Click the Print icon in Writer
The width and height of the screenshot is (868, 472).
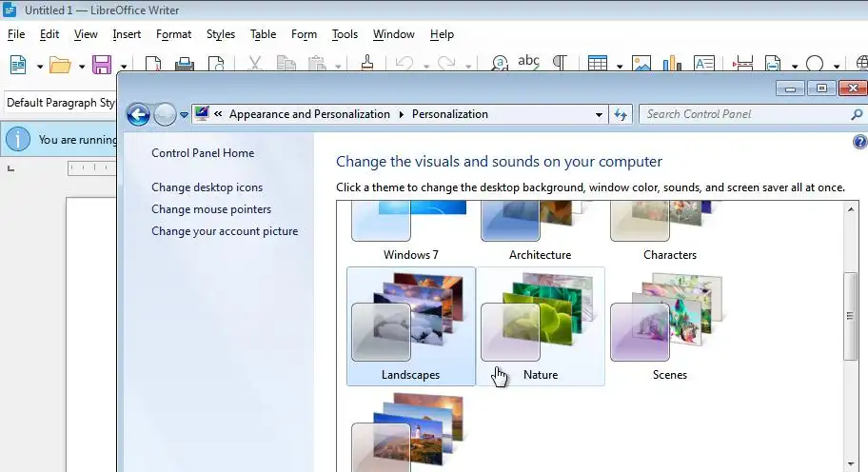[x=185, y=64]
